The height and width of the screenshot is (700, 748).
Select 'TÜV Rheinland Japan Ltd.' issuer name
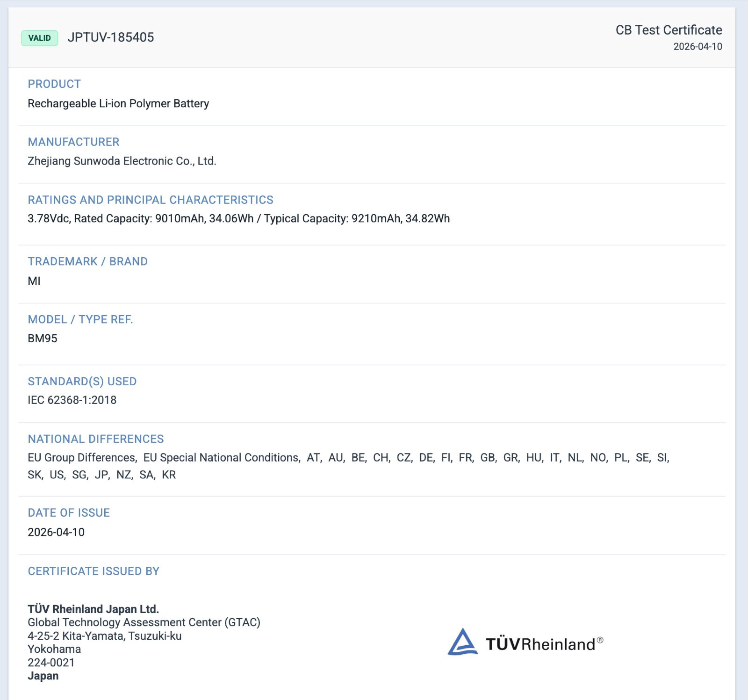(93, 609)
